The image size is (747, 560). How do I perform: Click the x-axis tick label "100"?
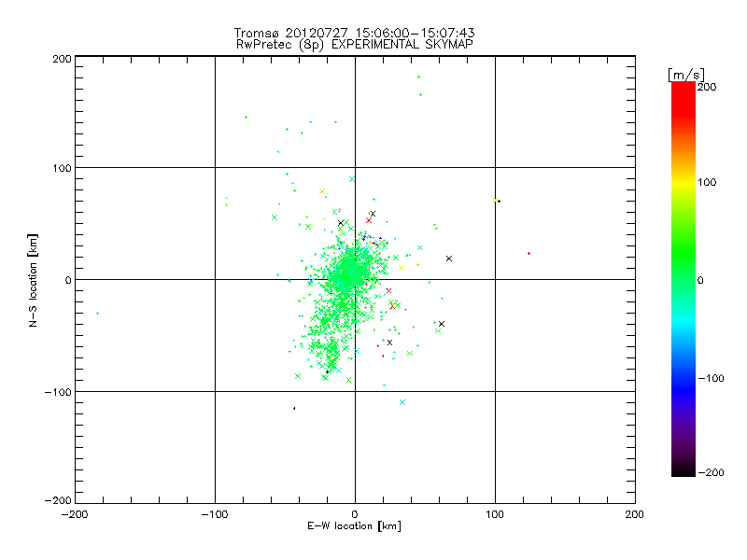495,514
